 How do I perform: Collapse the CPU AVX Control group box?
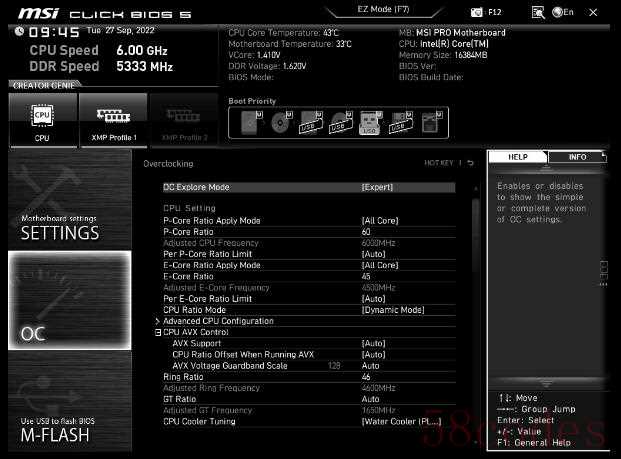[158, 332]
